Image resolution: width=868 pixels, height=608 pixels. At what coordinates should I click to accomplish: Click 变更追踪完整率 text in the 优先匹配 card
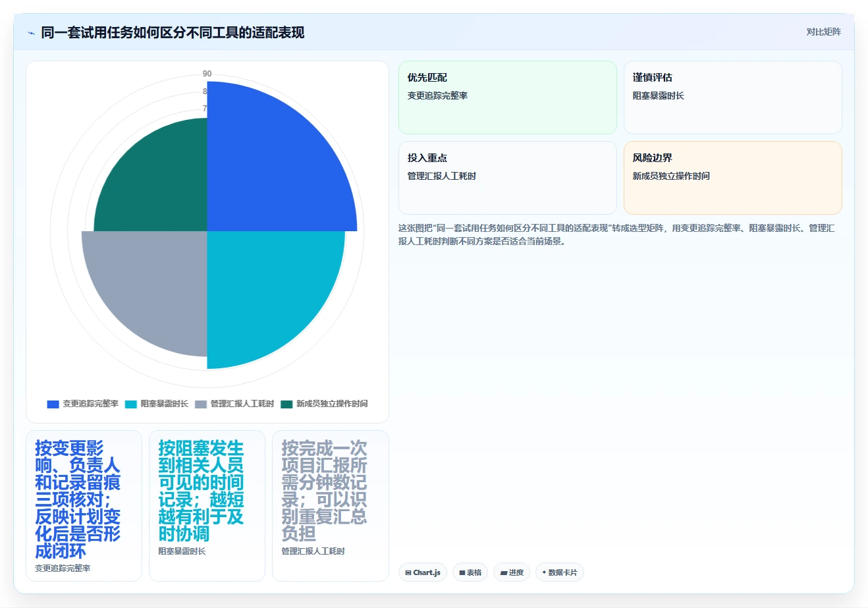437,96
